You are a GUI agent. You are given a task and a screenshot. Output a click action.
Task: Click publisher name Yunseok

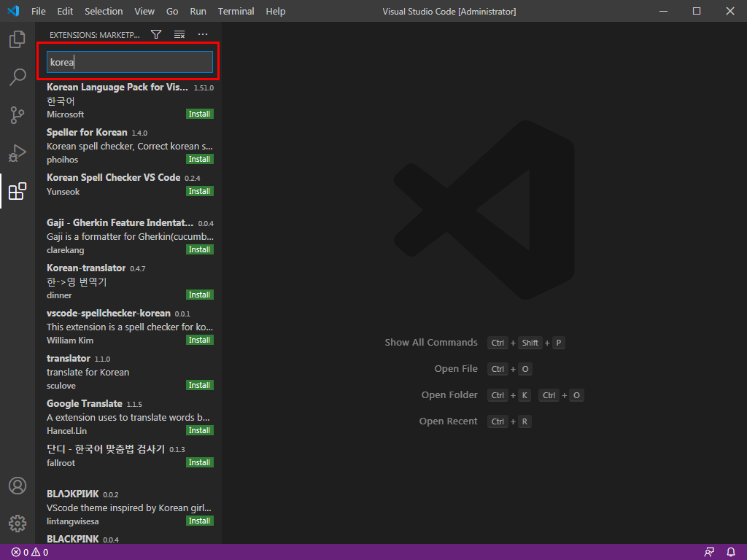click(x=63, y=192)
